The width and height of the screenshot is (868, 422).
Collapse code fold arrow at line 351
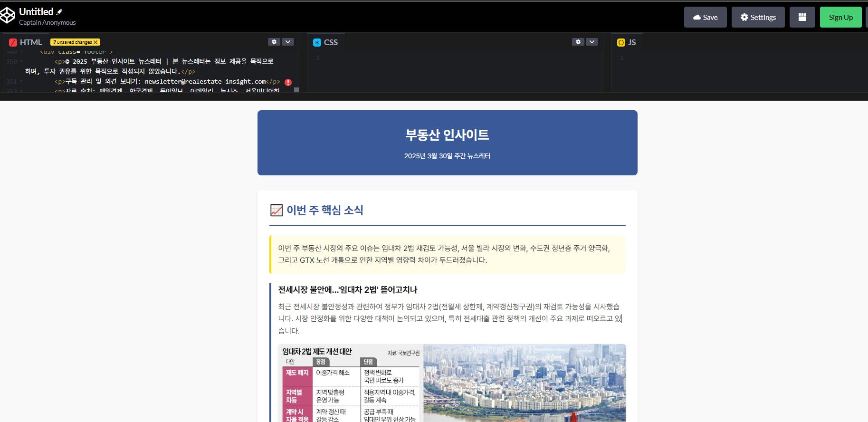pyautogui.click(x=21, y=81)
